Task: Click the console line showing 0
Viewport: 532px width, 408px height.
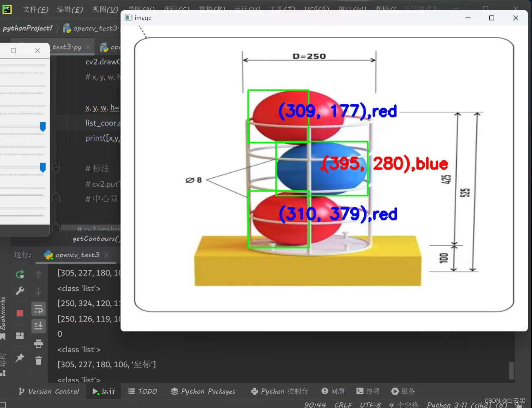Action: pyautogui.click(x=60, y=334)
